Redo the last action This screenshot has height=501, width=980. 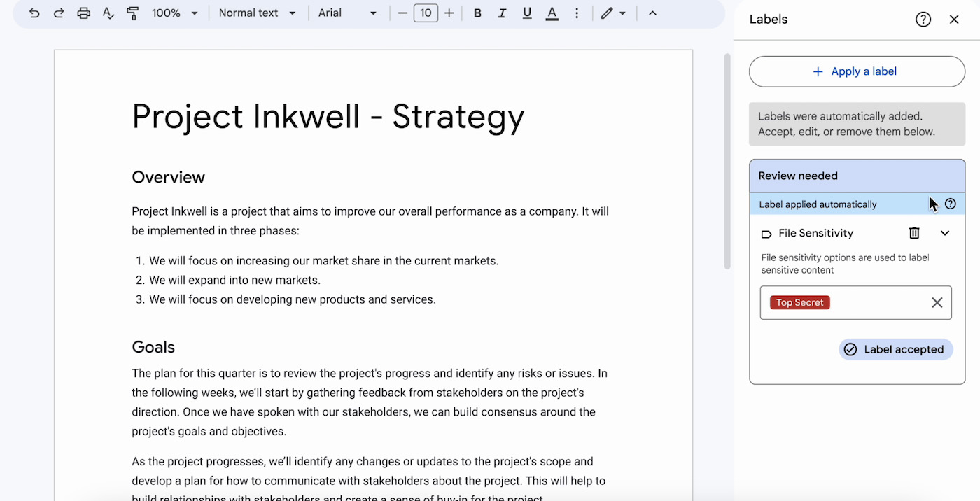click(59, 13)
